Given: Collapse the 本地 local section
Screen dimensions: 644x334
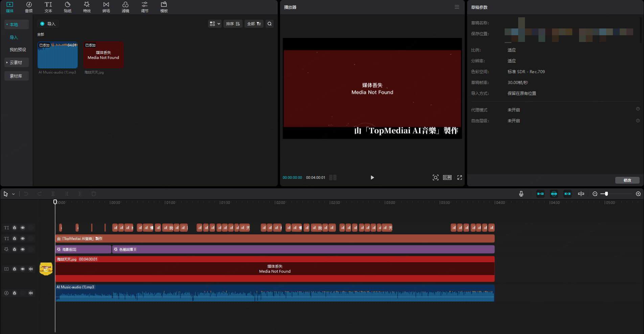Looking at the screenshot, I should click(x=16, y=24).
